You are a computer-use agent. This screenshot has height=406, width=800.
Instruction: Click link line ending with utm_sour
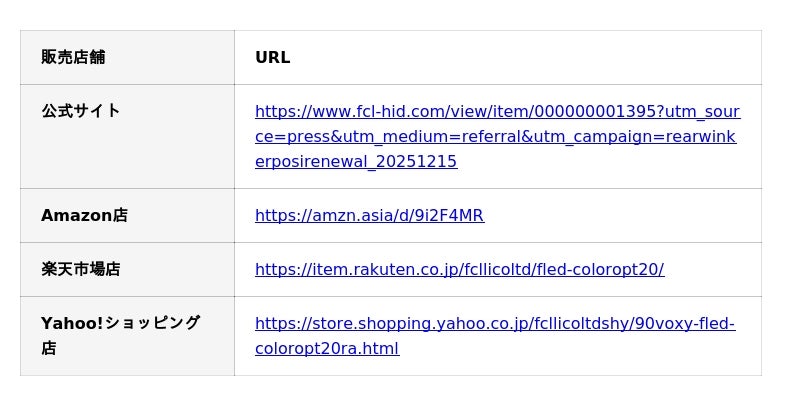(x=497, y=112)
